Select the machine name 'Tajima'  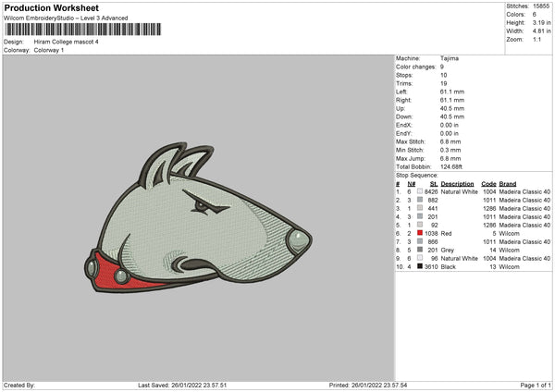coord(450,58)
